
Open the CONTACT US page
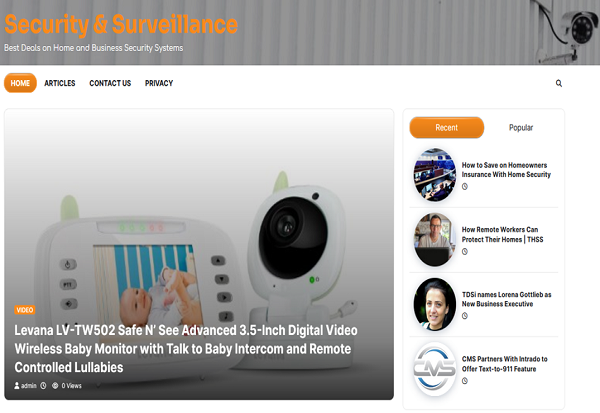point(110,83)
